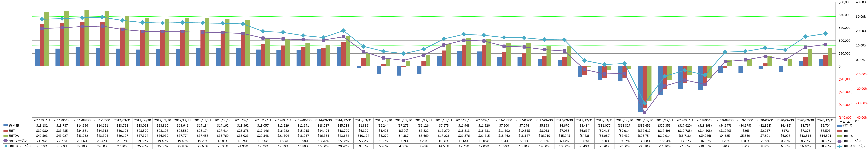Click the $43,962 EBITDA cell
This screenshot has width=868, height=149.
[82, 136]
